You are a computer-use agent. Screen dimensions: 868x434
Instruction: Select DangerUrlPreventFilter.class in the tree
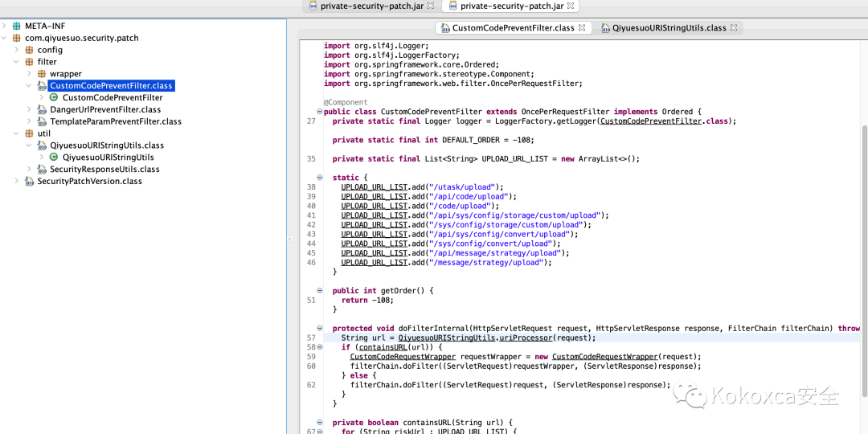tap(105, 109)
